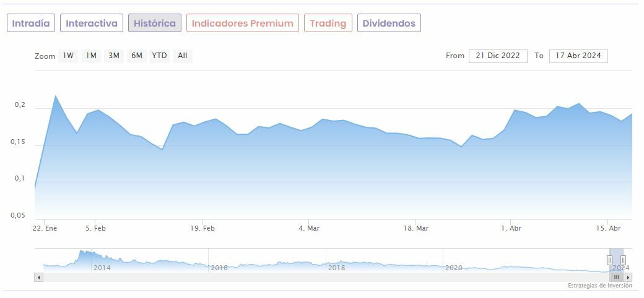
Task: Set zoom range to 1M
Action: point(91,56)
